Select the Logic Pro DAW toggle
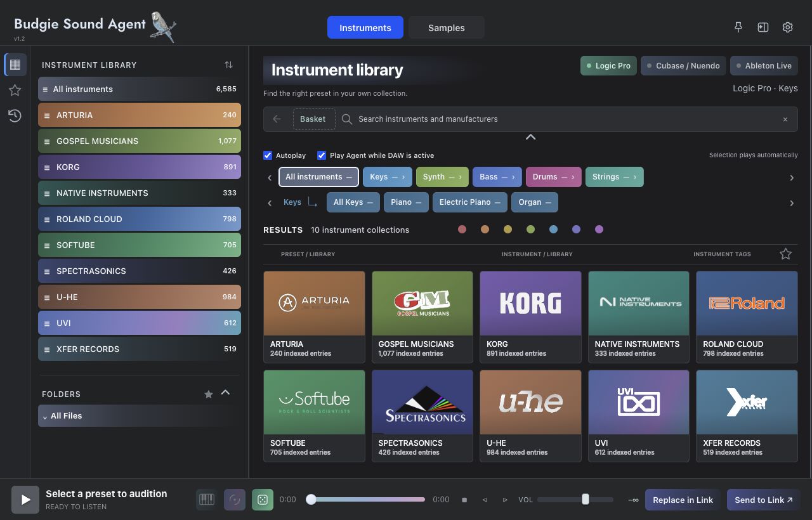The height and width of the screenshot is (520, 812). coord(608,66)
